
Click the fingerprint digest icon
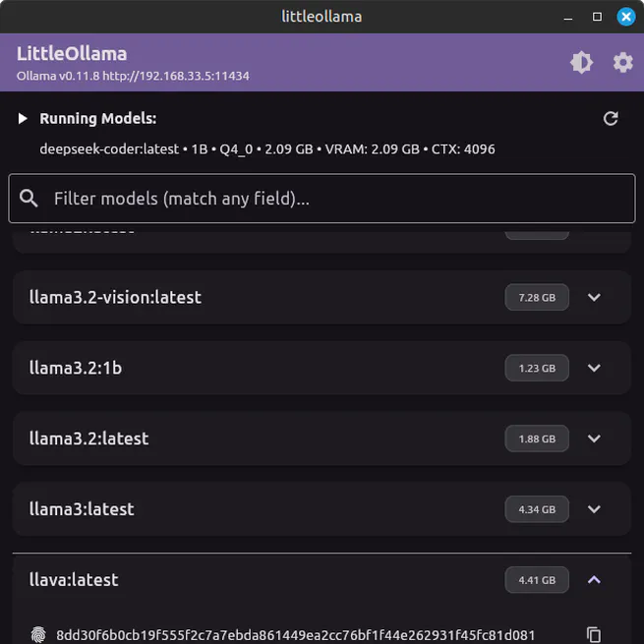(x=38, y=635)
